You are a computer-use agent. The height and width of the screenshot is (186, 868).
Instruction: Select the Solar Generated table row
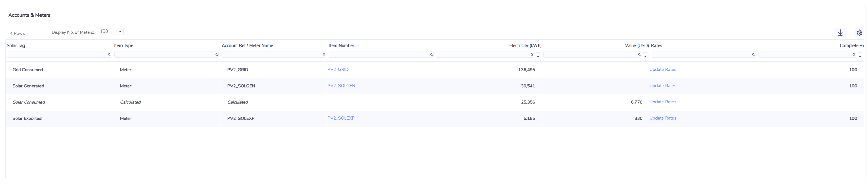coord(28,86)
